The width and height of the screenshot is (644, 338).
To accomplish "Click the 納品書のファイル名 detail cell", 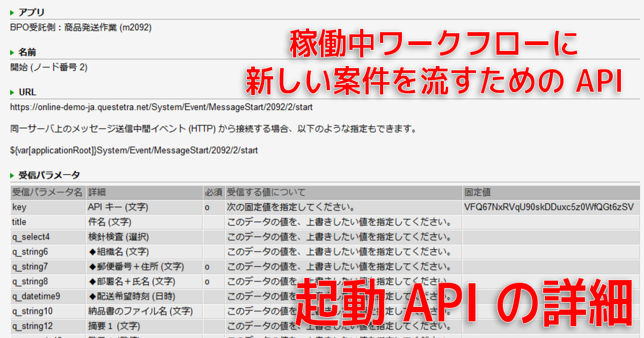I will (144, 311).
